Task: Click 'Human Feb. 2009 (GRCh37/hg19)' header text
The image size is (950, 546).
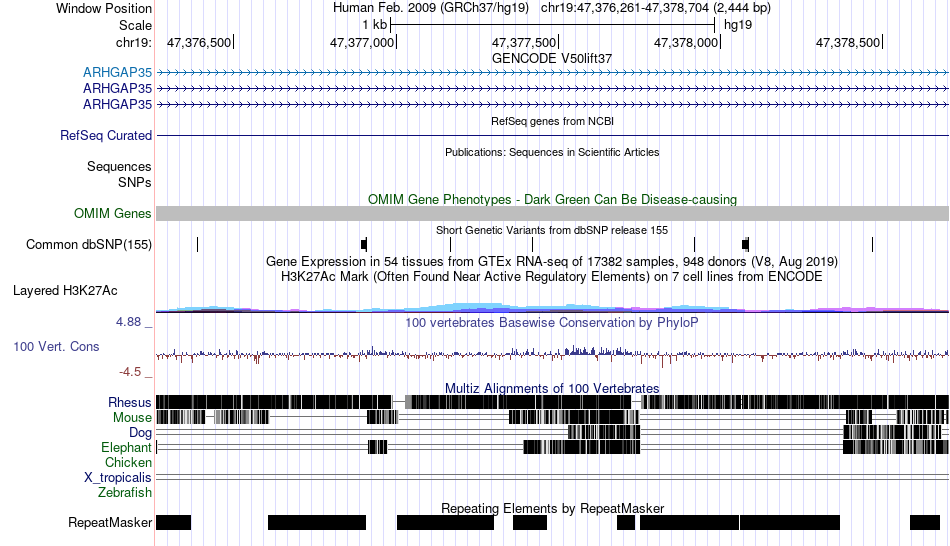Action: (x=431, y=8)
